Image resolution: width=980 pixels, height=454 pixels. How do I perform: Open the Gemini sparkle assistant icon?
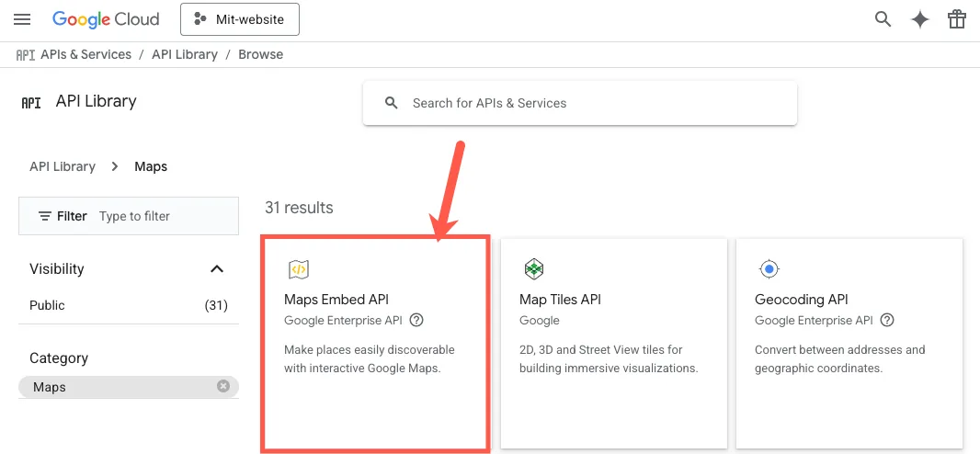920,19
